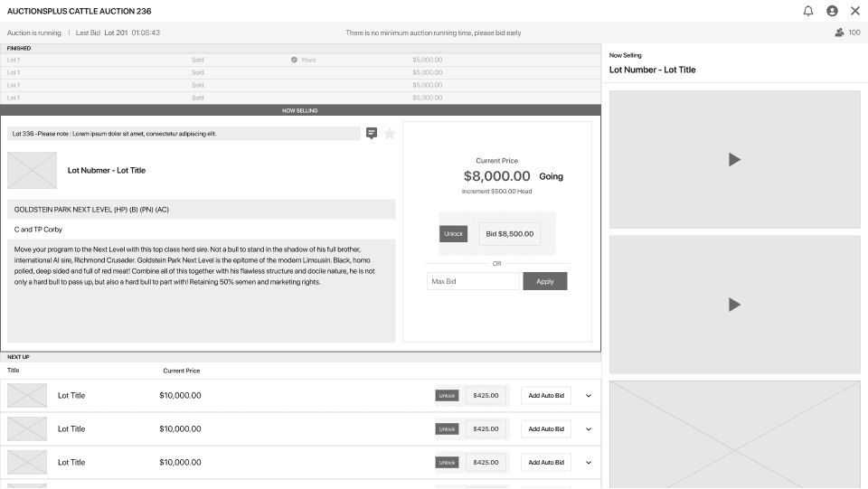Click $425.00 bid on third Next Up lot

(486, 463)
